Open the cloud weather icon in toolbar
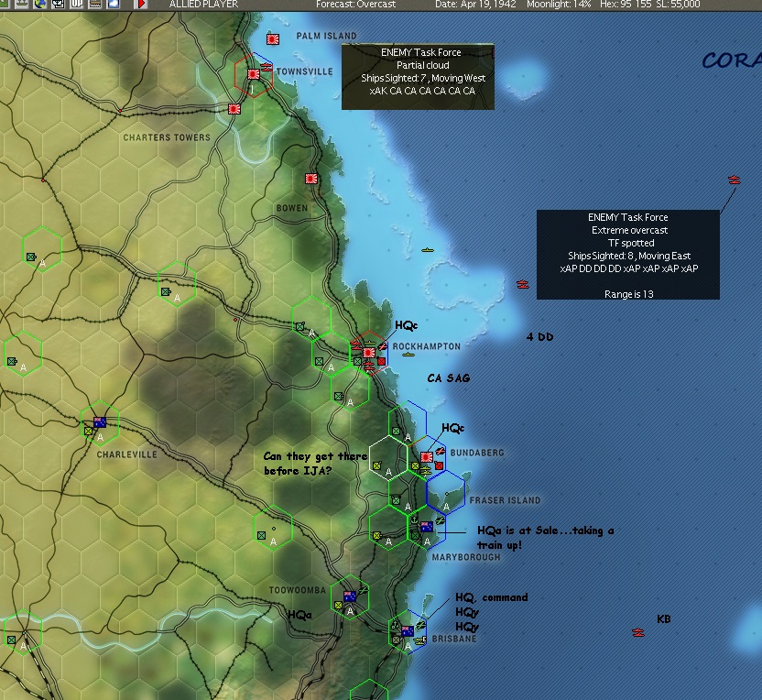Viewport: 762px width, 700px height. pos(114,4)
